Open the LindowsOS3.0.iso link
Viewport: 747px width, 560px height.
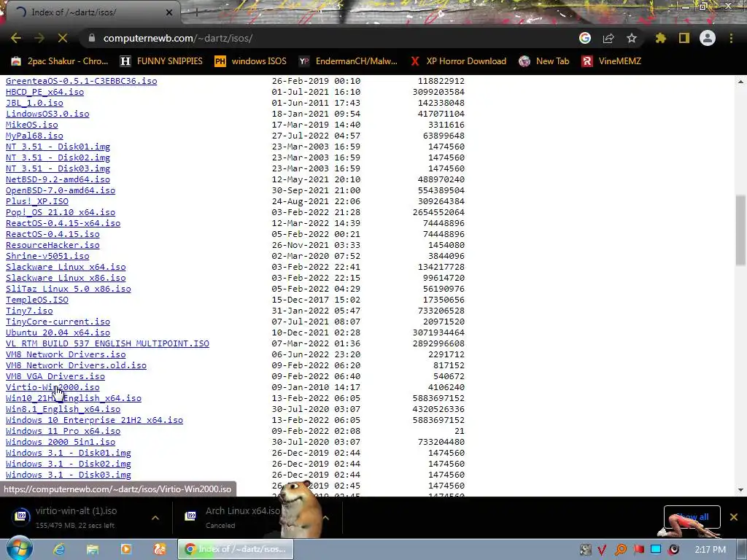tap(47, 114)
